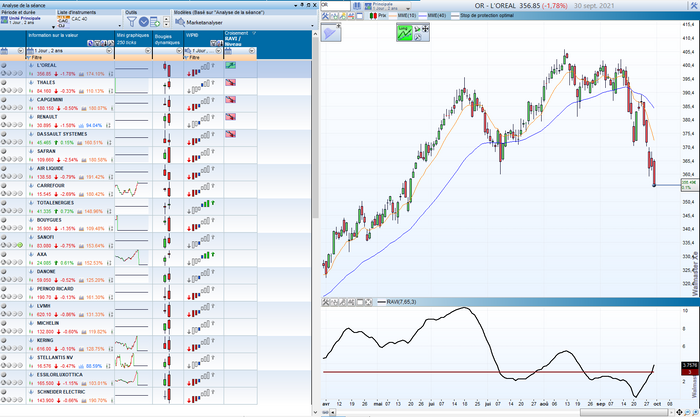Open the Mini graphiques column dropdown
The height and width of the screenshot is (417, 700).
(x=148, y=51)
